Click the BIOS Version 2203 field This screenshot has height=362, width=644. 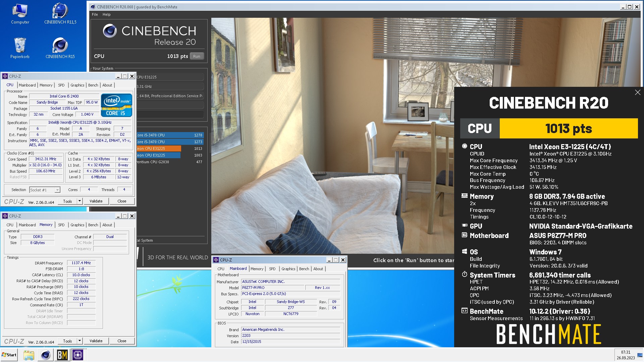(x=290, y=336)
